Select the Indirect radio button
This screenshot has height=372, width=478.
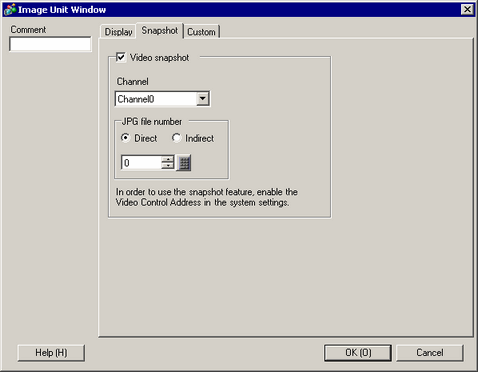[x=176, y=138]
